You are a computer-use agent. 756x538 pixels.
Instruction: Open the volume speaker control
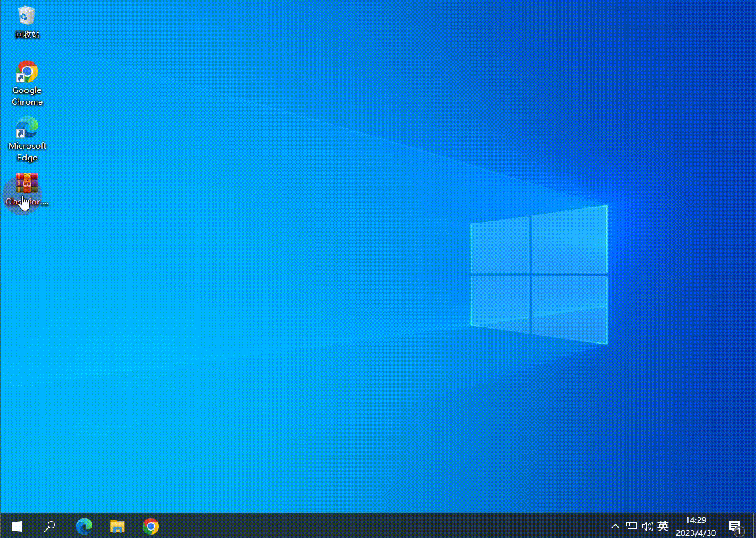pos(647,526)
